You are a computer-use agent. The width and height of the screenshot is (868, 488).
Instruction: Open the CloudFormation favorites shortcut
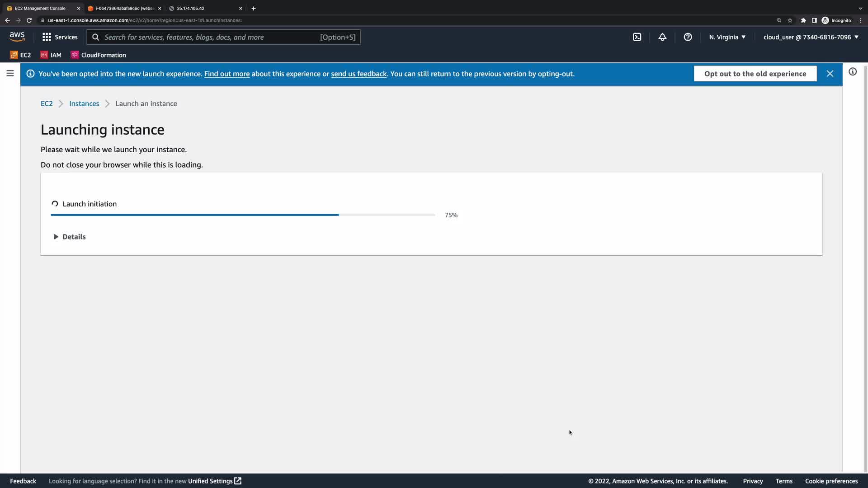tap(99, 55)
